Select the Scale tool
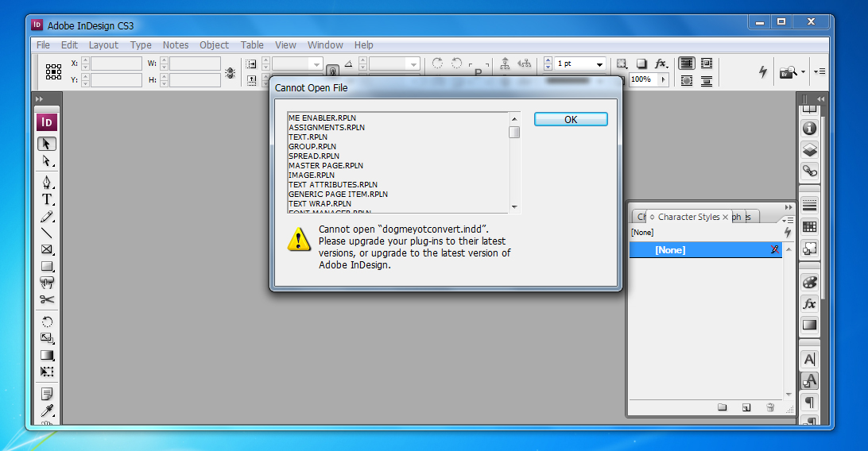Viewport: 868px width, 451px height. pyautogui.click(x=46, y=338)
